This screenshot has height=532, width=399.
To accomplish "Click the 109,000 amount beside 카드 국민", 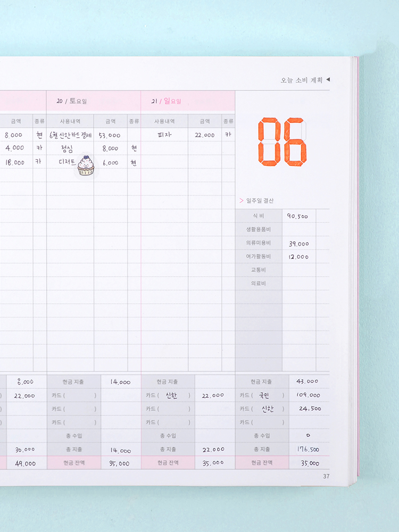I will pos(308,395).
